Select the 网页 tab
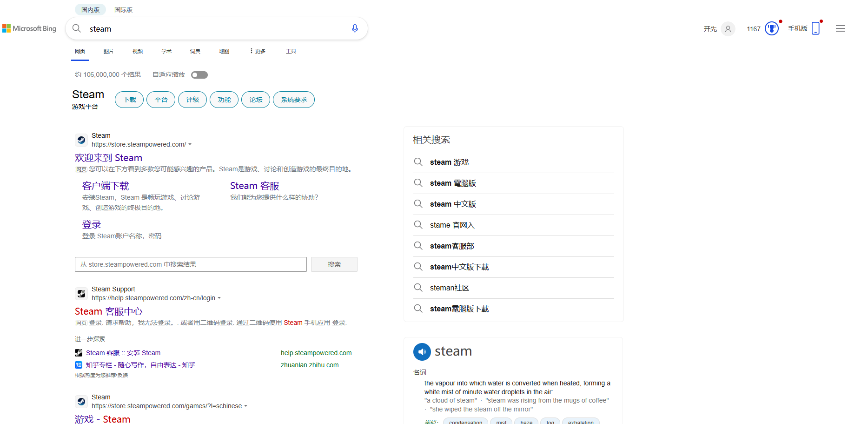The image size is (868, 424). (80, 51)
